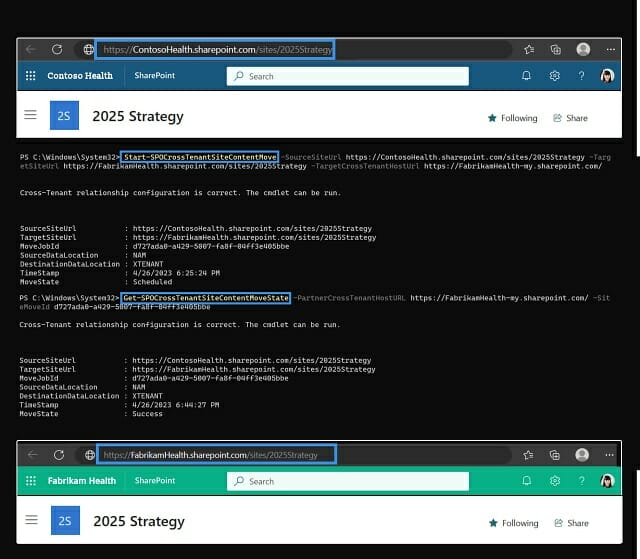Click the 2S site logo on Fabrikam site
The image size is (640, 559).
pos(64,522)
